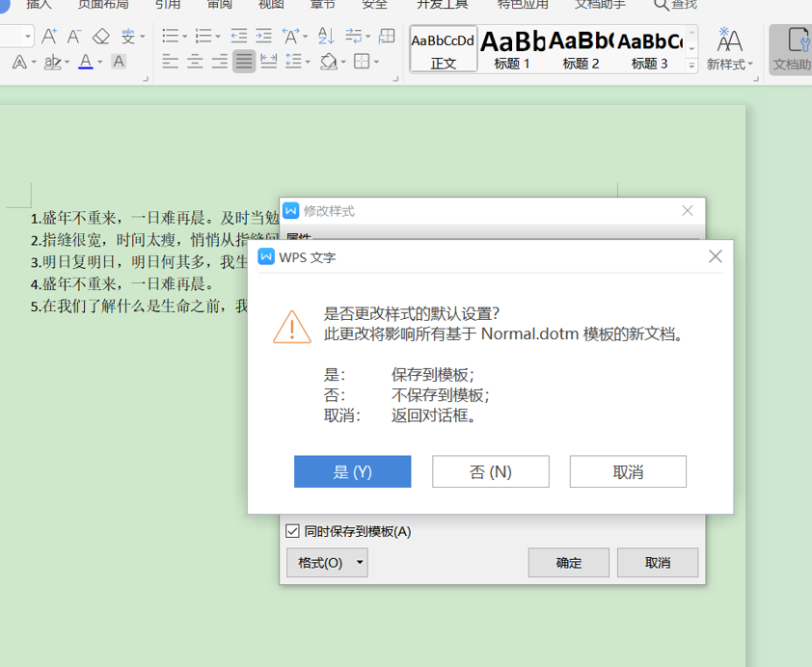This screenshot has height=667, width=812.
Task: Expand the styles gallery more button
Action: pyautogui.click(x=691, y=66)
